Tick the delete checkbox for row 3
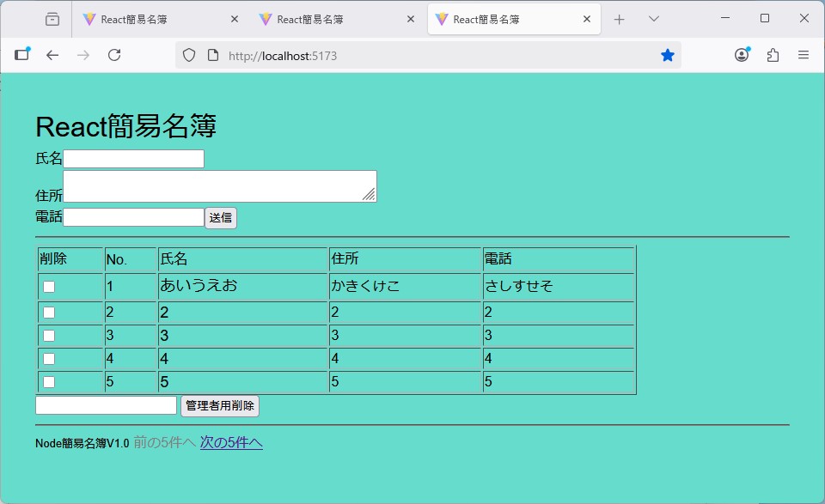 tap(49, 335)
